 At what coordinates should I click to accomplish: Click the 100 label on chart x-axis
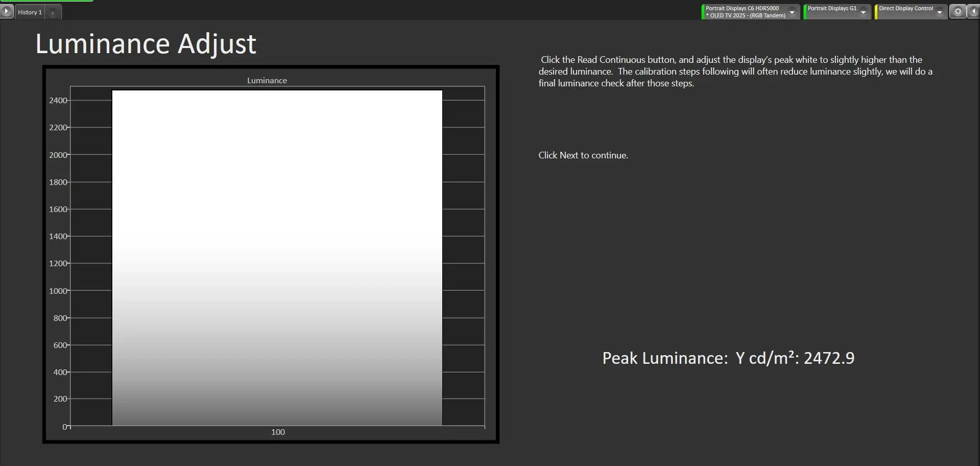278,432
